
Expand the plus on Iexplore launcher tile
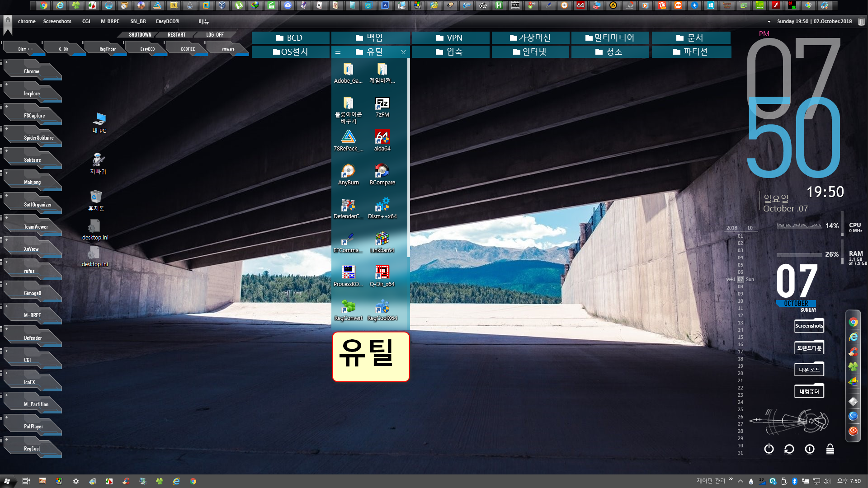(x=6, y=84)
